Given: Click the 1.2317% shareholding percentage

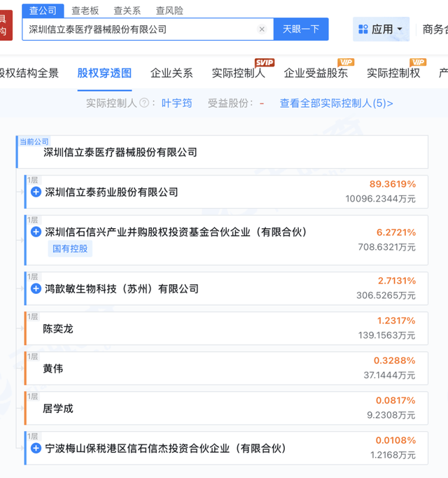Looking at the screenshot, I should pyautogui.click(x=396, y=321).
